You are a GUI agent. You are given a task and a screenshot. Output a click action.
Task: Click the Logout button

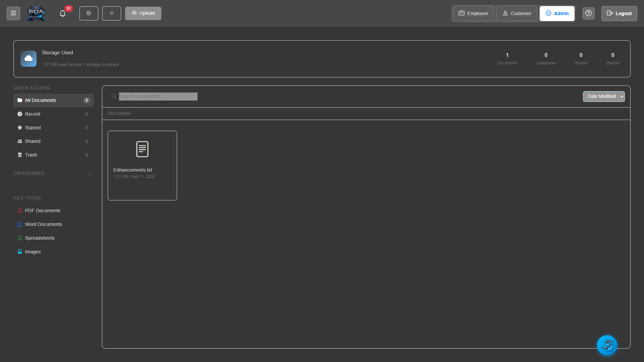[619, 13]
